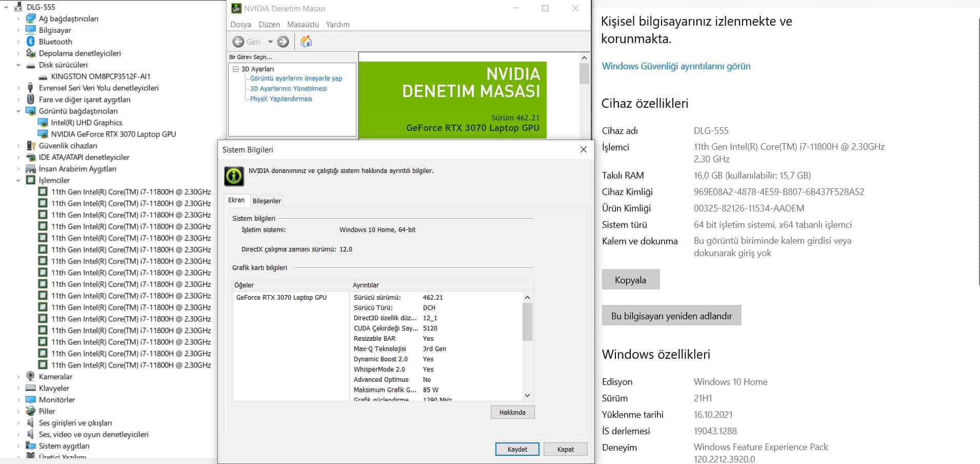
Task: Click the Klavyeler keyboard icon
Action: [x=30, y=388]
